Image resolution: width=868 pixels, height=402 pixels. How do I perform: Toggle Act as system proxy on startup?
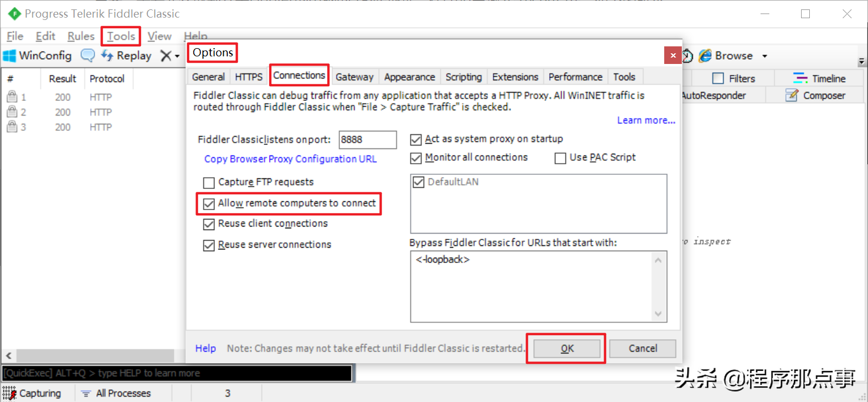(416, 140)
